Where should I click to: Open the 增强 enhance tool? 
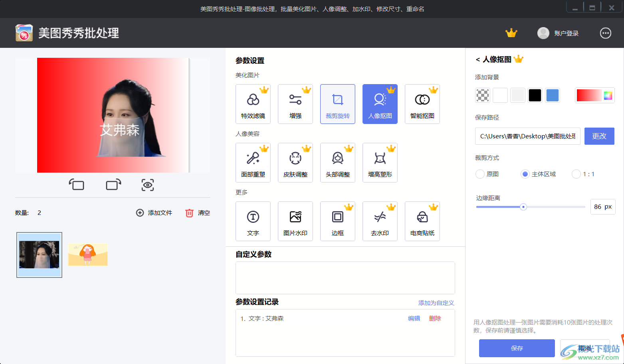pyautogui.click(x=295, y=104)
